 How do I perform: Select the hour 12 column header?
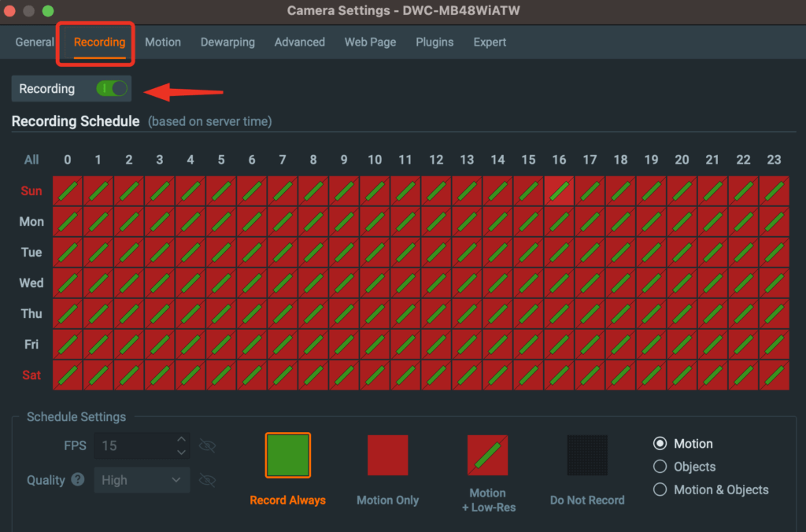click(x=436, y=160)
